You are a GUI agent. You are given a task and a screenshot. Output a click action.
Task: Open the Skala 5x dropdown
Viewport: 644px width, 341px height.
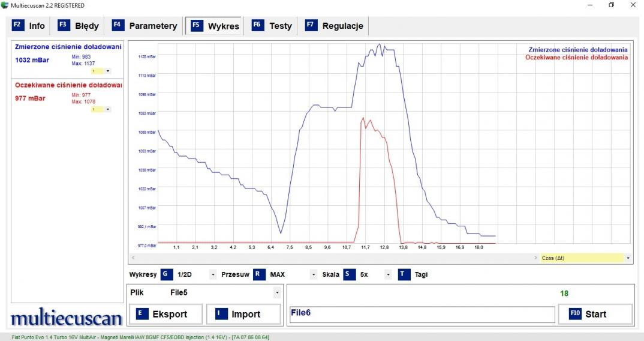tap(388, 274)
